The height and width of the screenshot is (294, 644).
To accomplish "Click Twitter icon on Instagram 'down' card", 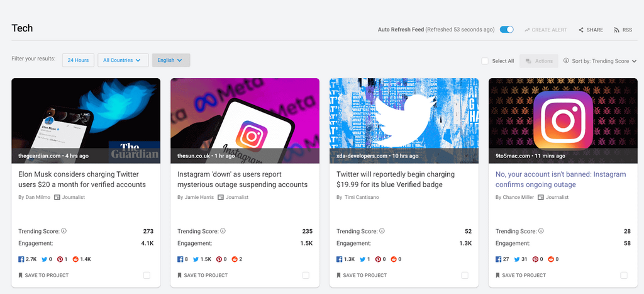I will [x=196, y=259].
